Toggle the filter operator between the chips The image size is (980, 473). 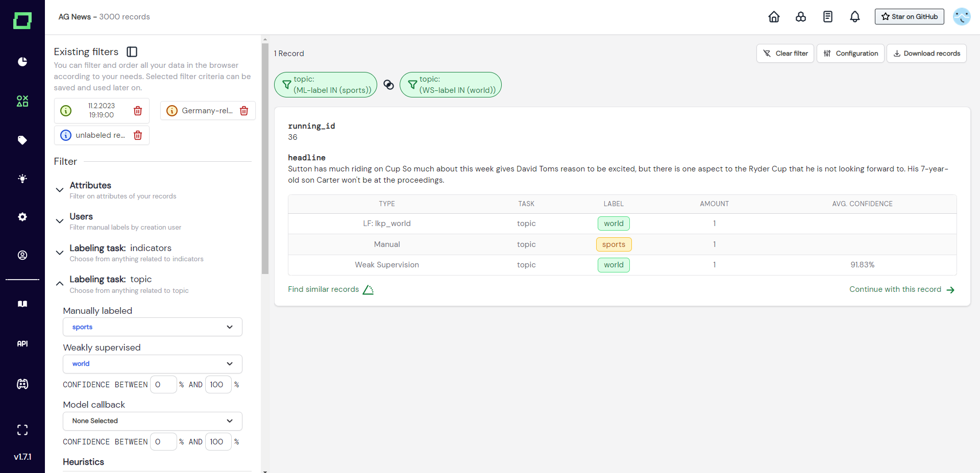[x=388, y=85]
